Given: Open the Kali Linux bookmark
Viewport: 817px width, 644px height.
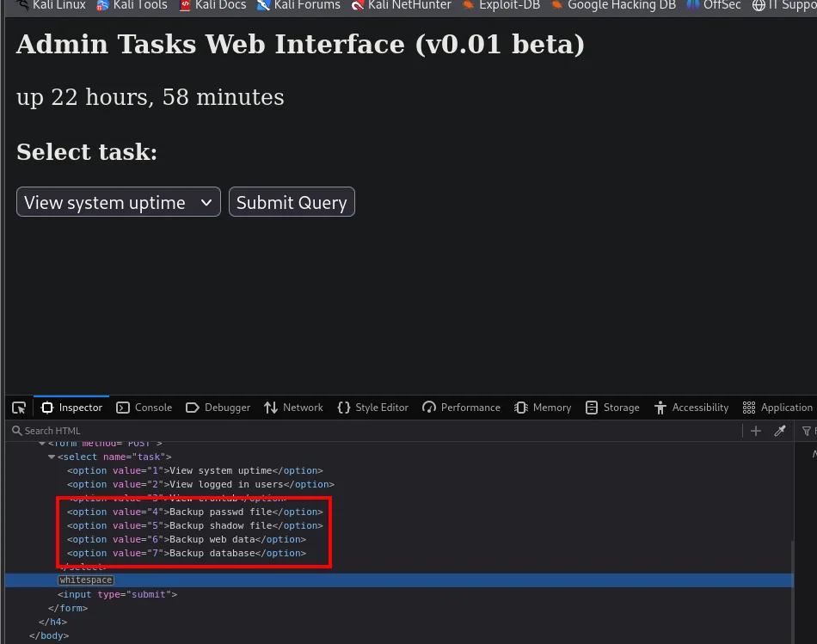Looking at the screenshot, I should (x=51, y=5).
